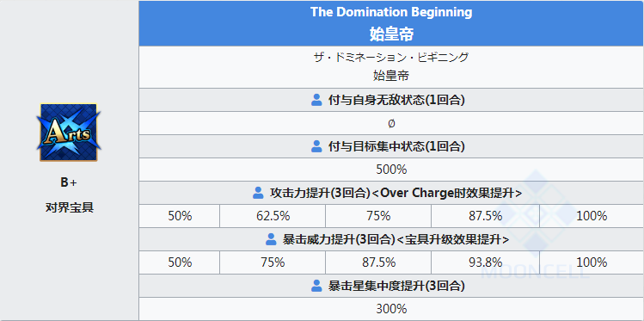Select the 500% value cell

click(391, 170)
